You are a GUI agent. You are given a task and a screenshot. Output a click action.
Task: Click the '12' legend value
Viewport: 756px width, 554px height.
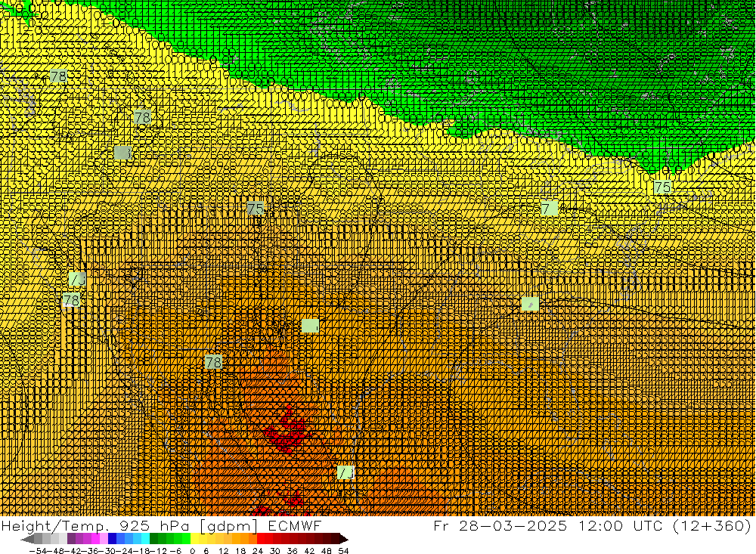click(223, 551)
